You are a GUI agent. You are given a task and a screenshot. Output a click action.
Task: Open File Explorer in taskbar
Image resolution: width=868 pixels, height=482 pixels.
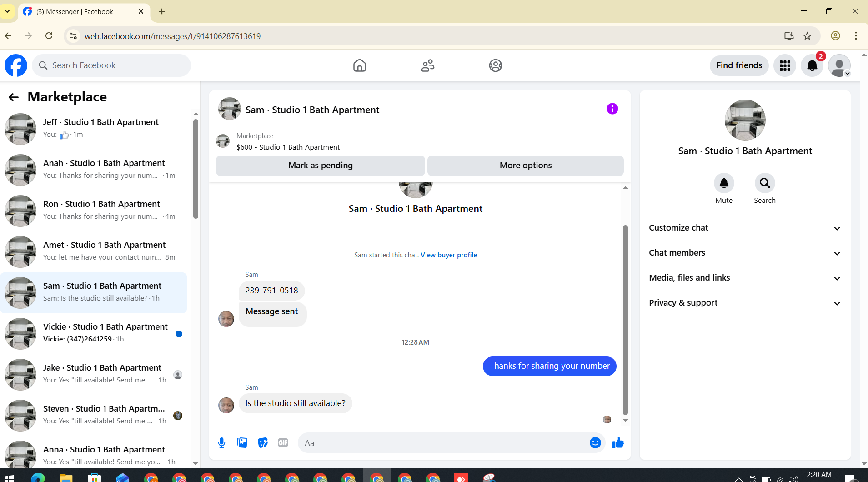[66, 478]
